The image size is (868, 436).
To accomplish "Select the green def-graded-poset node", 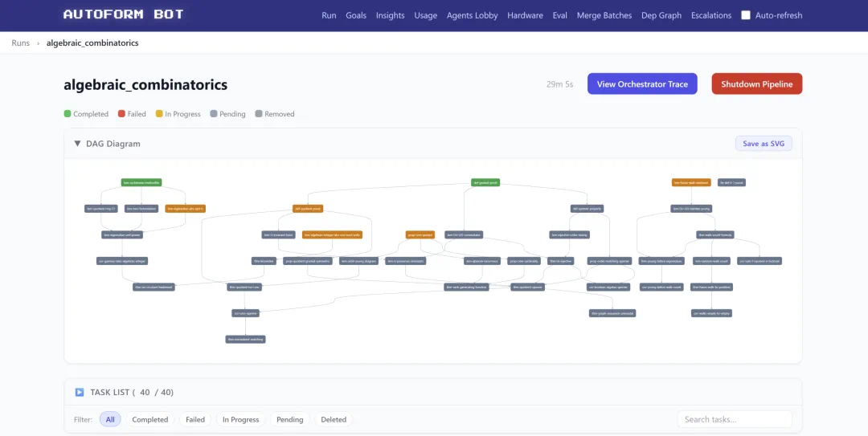I will tap(485, 182).
